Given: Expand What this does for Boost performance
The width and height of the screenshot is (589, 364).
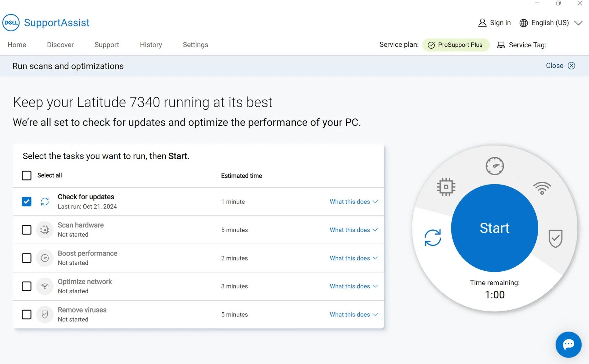Looking at the screenshot, I should (x=354, y=258).
